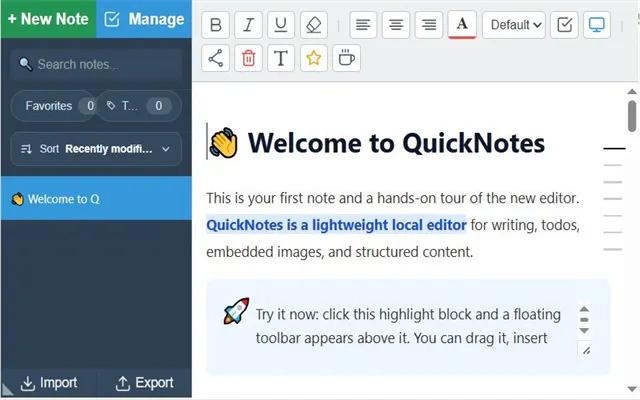Click the highlighted QuickNotes is a lightweight text
Image resolution: width=640 pixels, height=400 pixels.
336,225
